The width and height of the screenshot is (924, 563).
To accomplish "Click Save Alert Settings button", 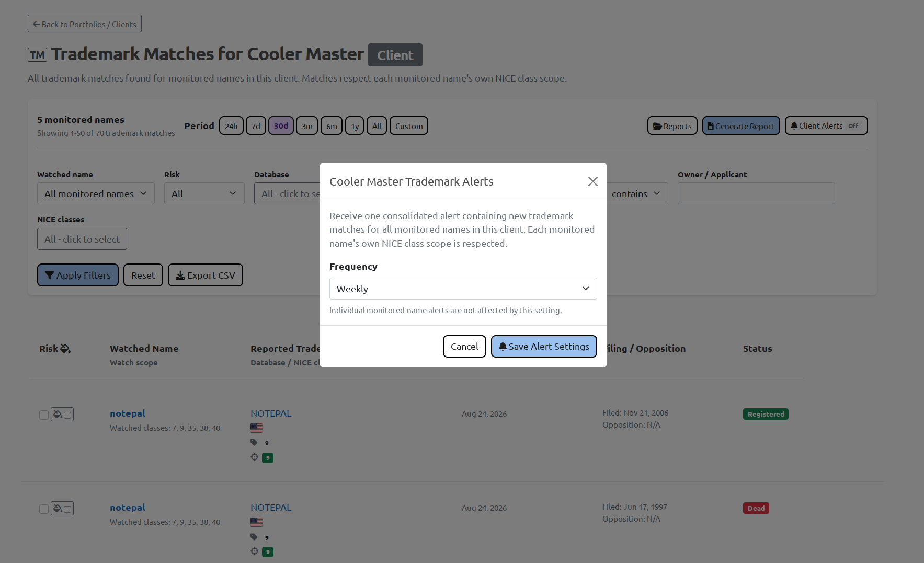I will coord(544,346).
